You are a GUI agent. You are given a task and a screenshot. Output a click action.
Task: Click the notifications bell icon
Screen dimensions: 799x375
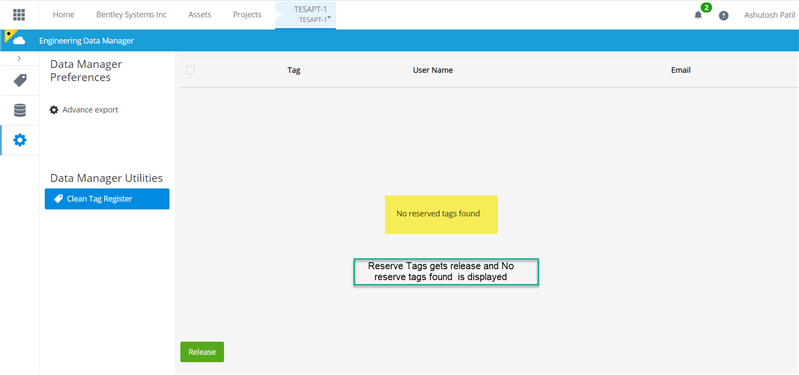[x=698, y=15]
